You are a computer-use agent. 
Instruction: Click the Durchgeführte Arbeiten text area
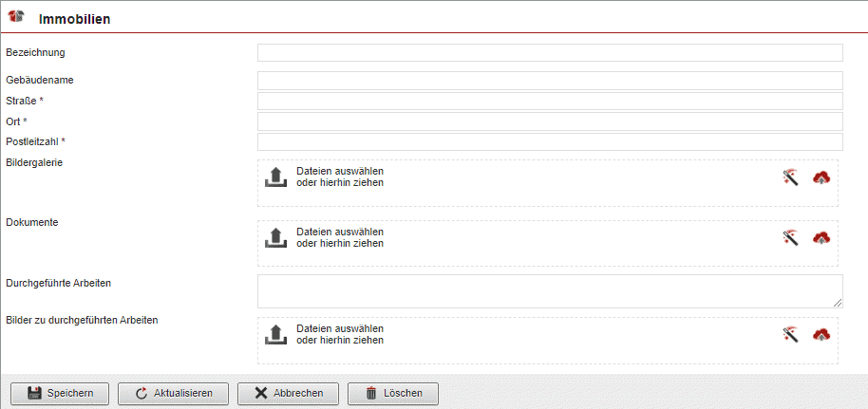click(550, 291)
